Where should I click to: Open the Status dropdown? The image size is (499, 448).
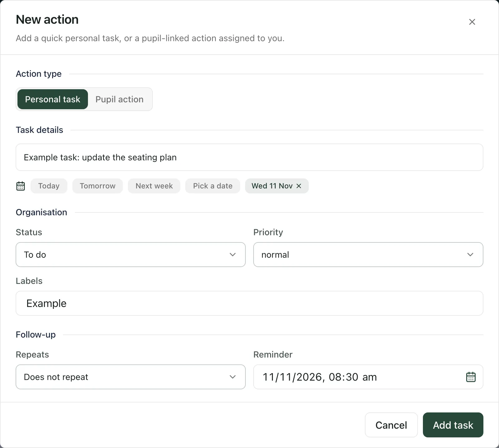[x=131, y=255]
